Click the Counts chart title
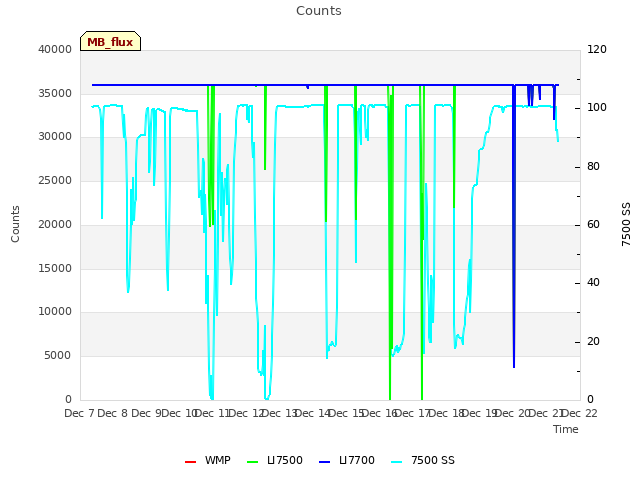The image size is (640, 480). [319, 11]
